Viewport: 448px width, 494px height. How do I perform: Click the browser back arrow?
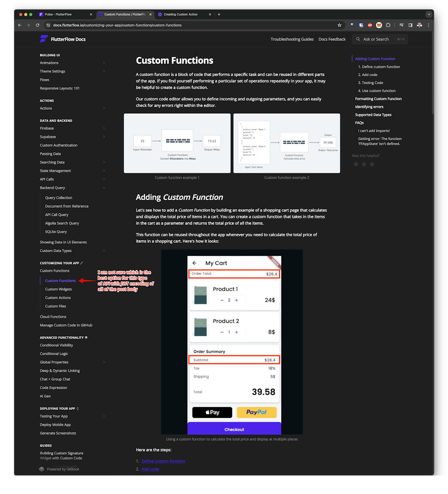[x=20, y=25]
